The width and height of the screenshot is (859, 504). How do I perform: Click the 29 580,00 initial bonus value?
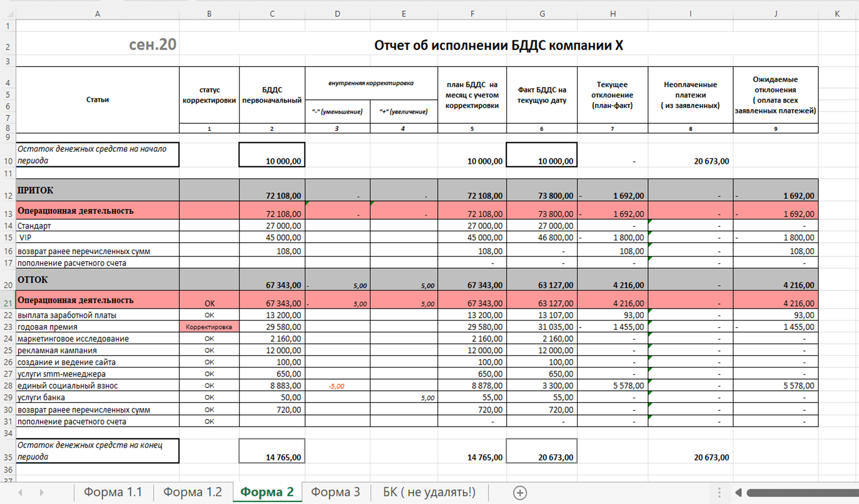(x=272, y=327)
